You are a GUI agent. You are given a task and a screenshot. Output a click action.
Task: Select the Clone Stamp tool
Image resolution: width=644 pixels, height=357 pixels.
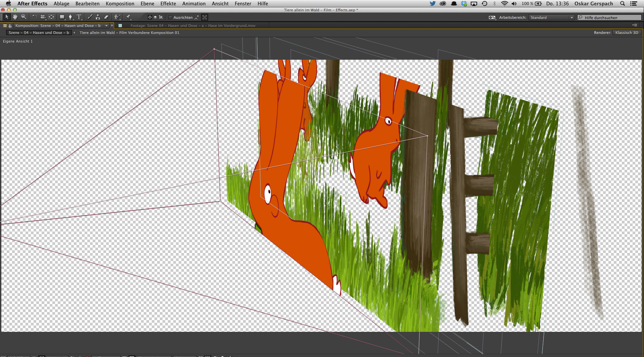98,17
